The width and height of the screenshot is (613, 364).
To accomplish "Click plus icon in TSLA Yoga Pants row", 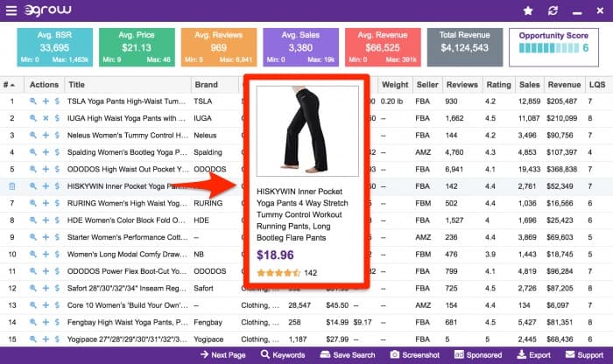I will pos(46,101).
